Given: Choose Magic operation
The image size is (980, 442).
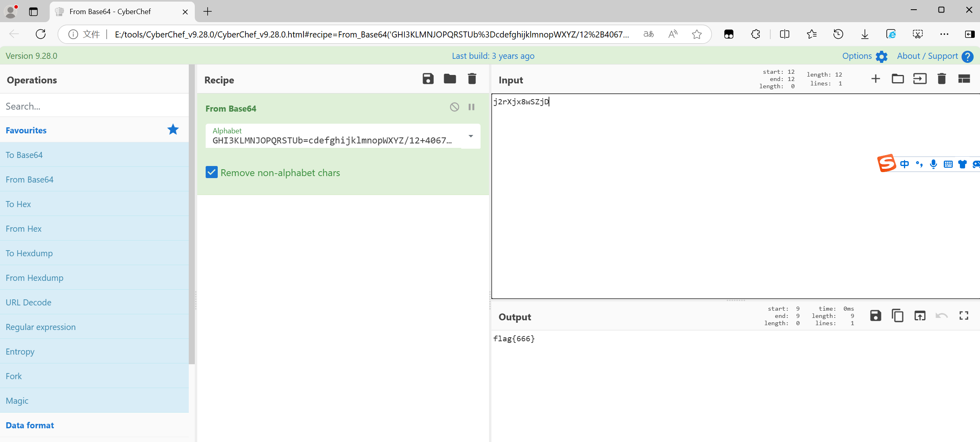Looking at the screenshot, I should pyautogui.click(x=94, y=400).
